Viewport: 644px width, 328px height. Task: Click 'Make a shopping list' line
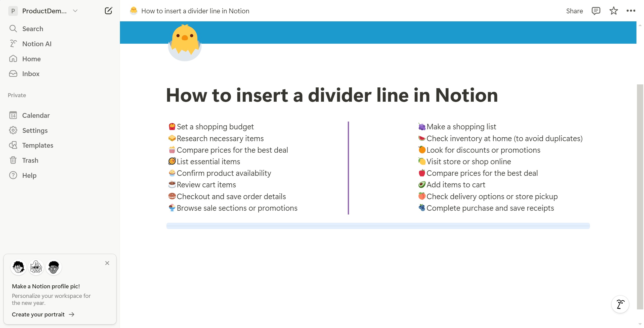point(461,127)
